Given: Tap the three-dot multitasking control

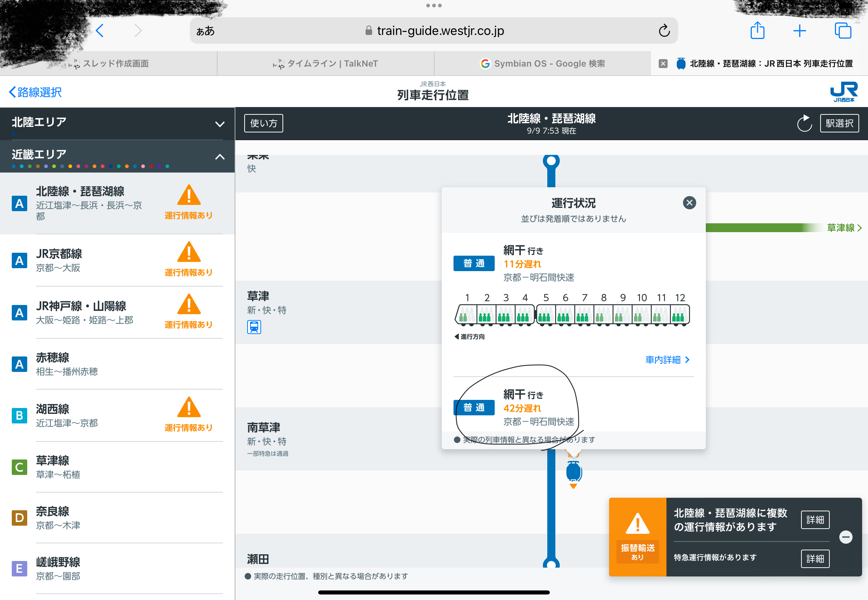Looking at the screenshot, I should tap(434, 6).
